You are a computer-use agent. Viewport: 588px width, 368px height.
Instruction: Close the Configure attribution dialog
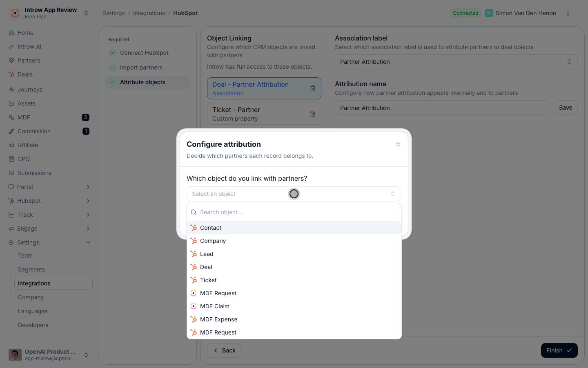click(x=398, y=144)
